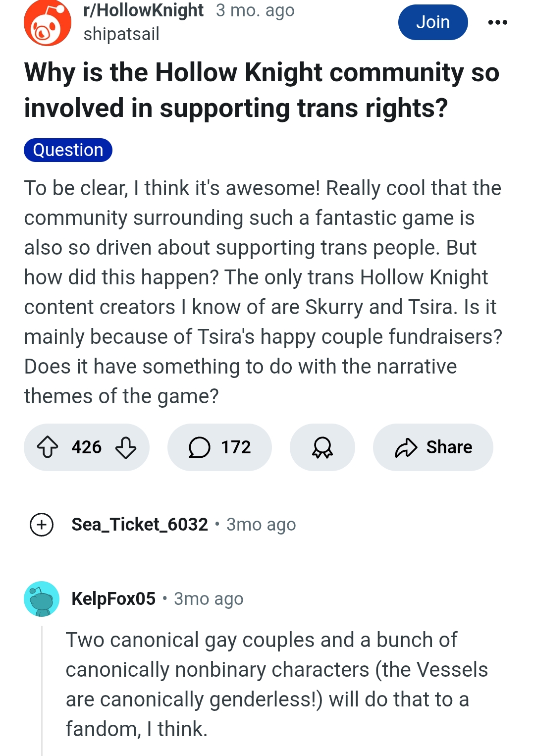
Task: Collapse KelpFox05's comment thread line
Action: pos(42,690)
